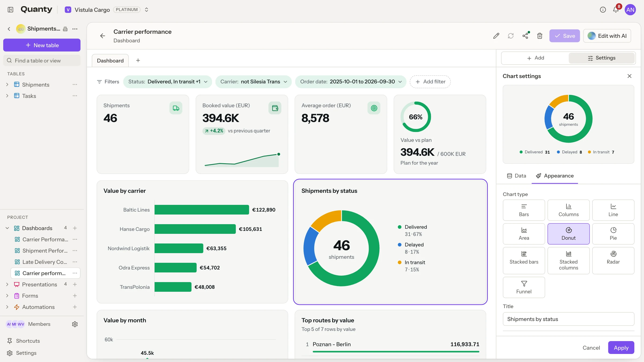Delete dashboard with trash icon
The height and width of the screenshot is (362, 644).
540,36
